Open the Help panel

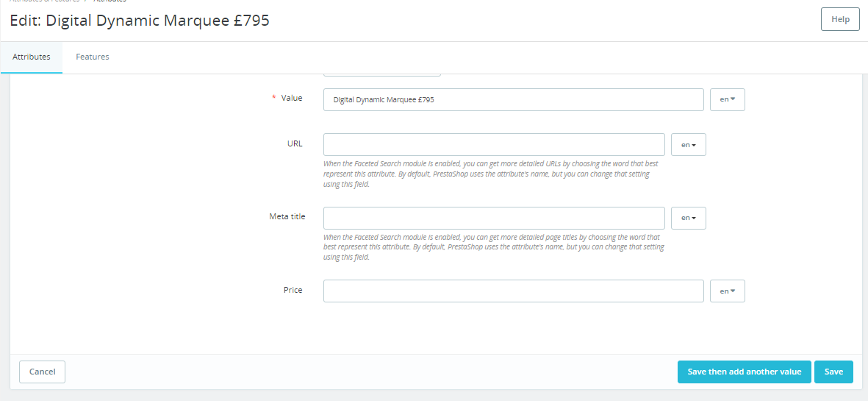click(840, 20)
